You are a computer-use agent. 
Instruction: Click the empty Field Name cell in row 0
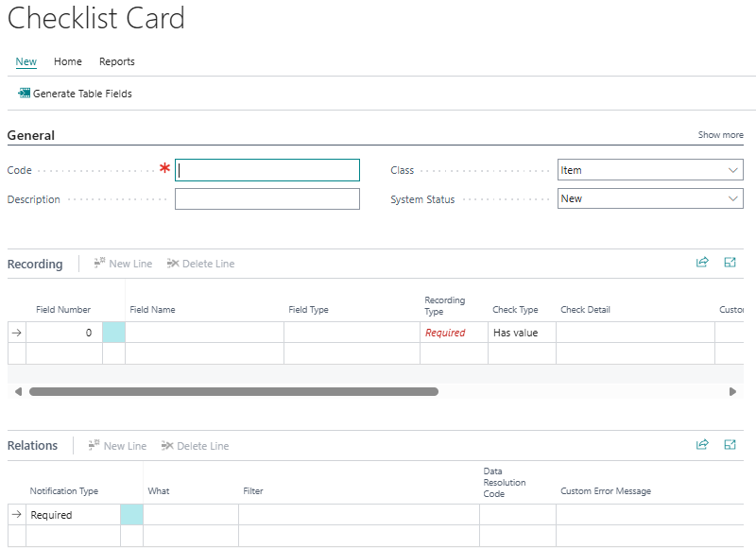click(x=204, y=333)
